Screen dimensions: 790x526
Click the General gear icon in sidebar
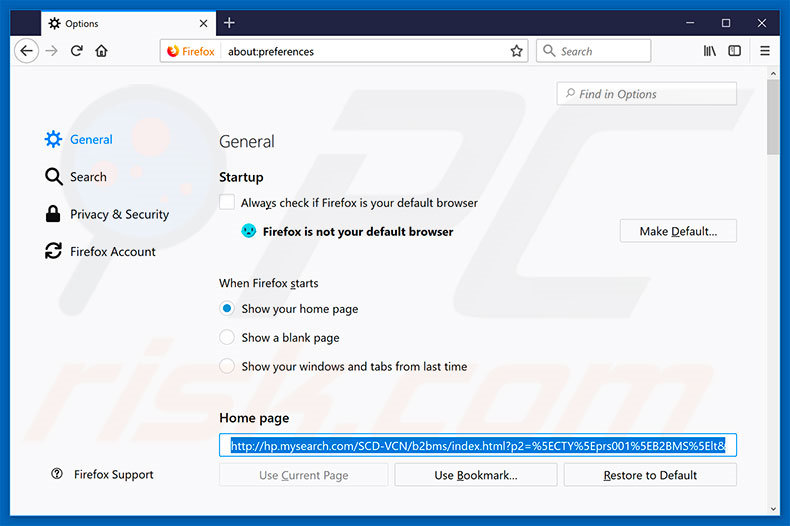tap(53, 139)
